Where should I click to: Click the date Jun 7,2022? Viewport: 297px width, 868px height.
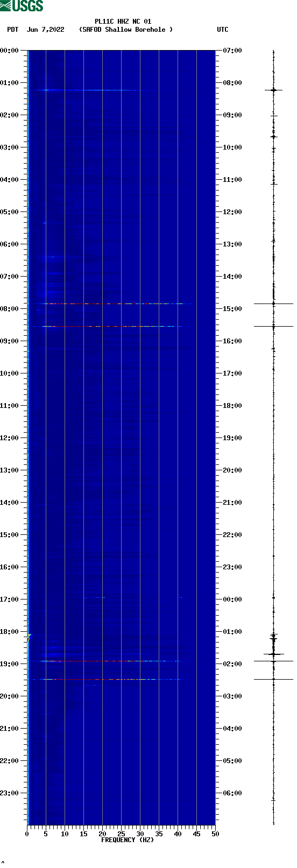point(46,30)
